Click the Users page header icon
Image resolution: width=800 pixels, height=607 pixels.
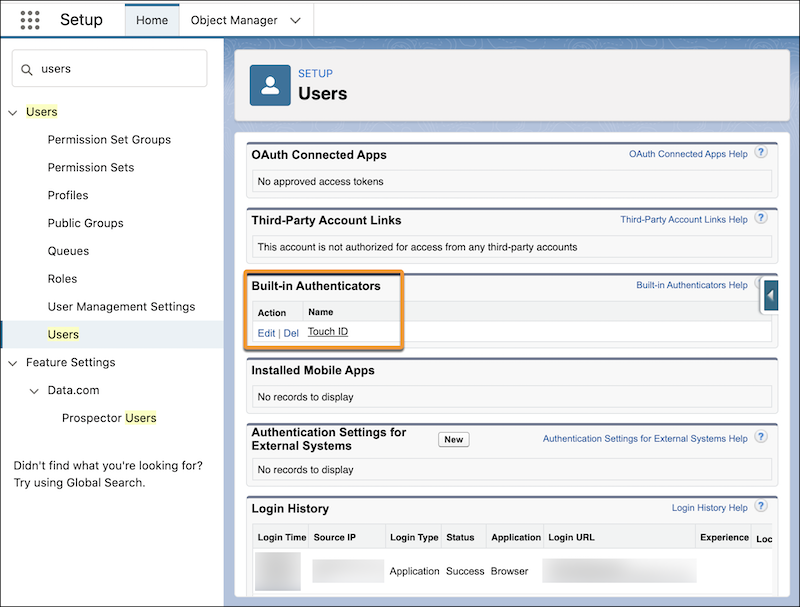(270, 85)
